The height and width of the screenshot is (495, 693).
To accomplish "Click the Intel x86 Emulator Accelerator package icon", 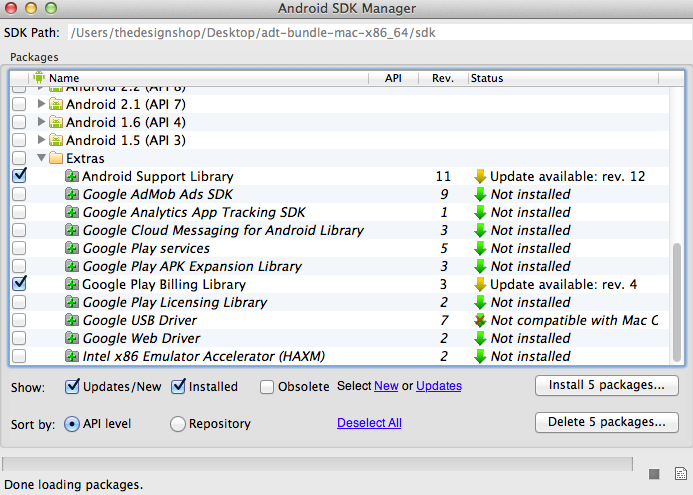I will point(72,356).
